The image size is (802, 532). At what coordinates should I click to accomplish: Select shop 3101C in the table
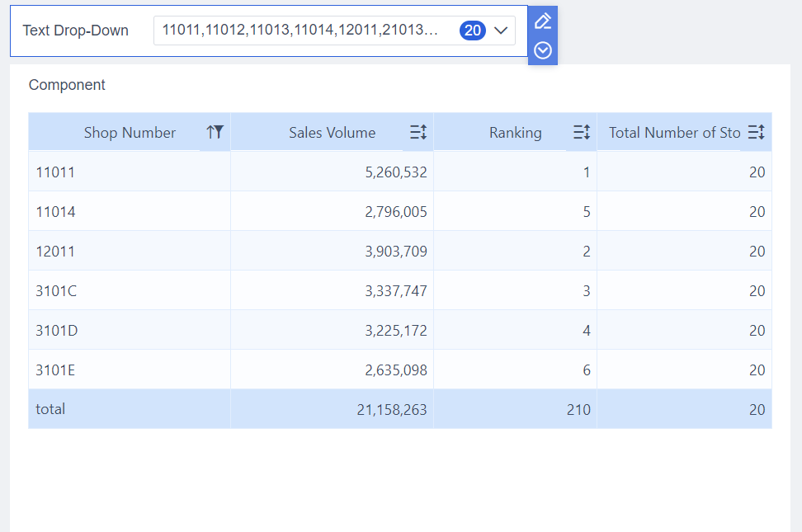(54, 290)
